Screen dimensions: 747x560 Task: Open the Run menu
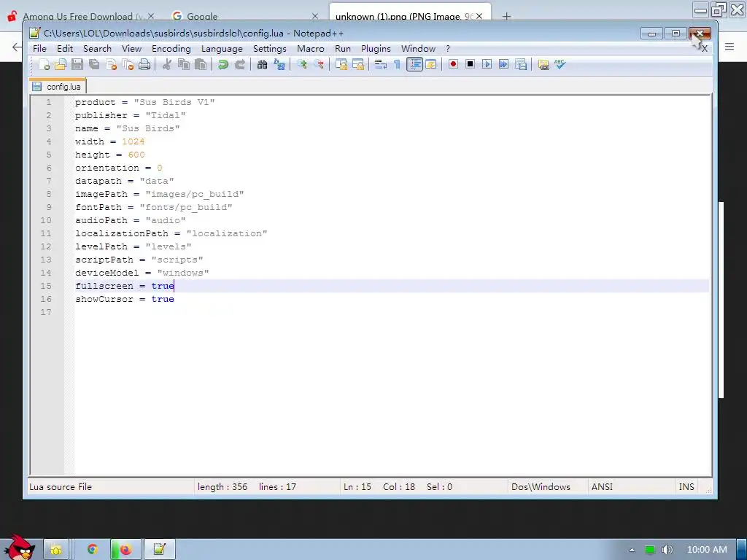coord(343,49)
